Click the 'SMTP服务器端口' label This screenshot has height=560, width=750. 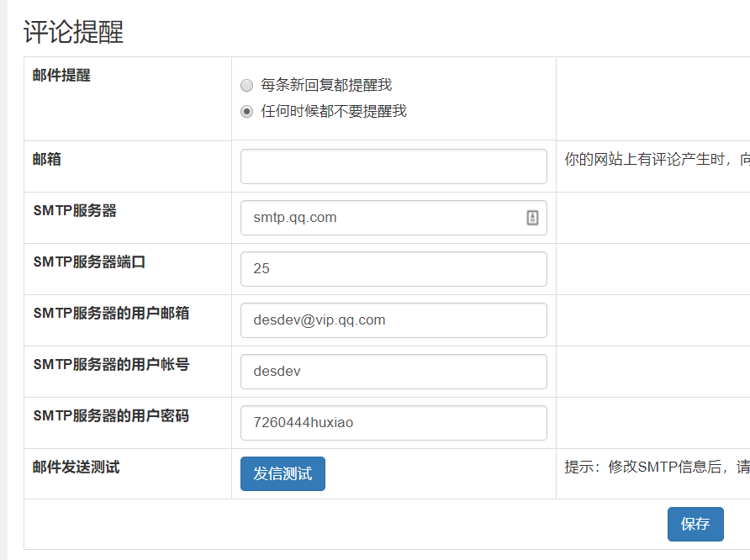[x=89, y=262]
